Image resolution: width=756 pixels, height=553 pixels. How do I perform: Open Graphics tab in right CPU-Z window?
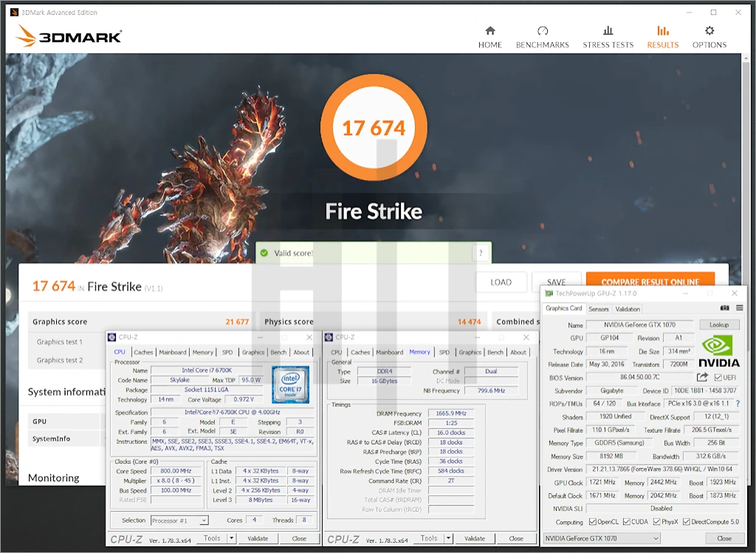pyautogui.click(x=470, y=352)
